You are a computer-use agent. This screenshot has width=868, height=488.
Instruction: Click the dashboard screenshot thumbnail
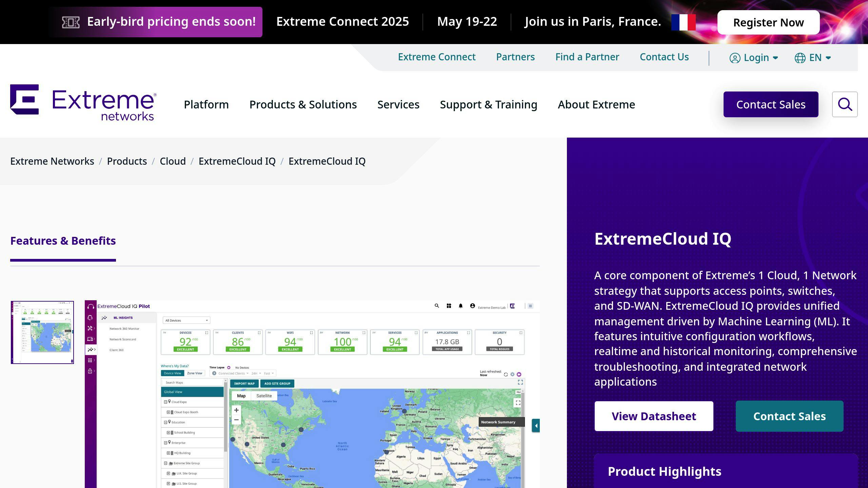tap(42, 332)
